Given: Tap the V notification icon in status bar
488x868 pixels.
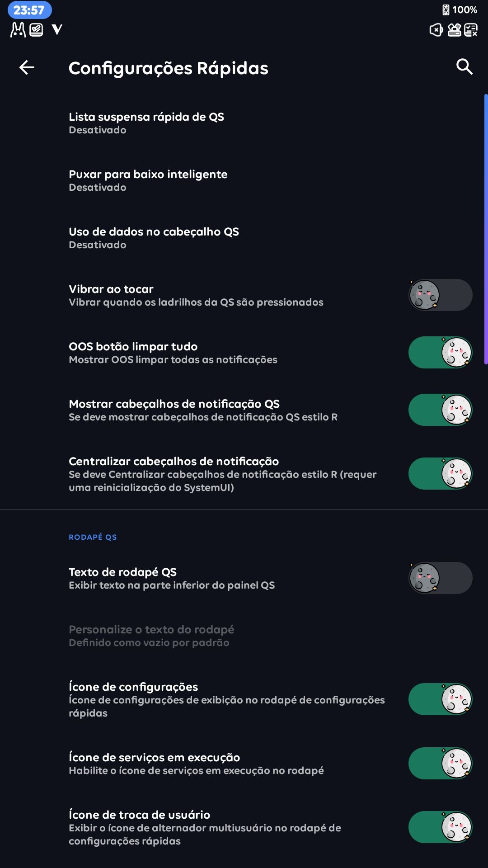Looking at the screenshot, I should [x=57, y=30].
